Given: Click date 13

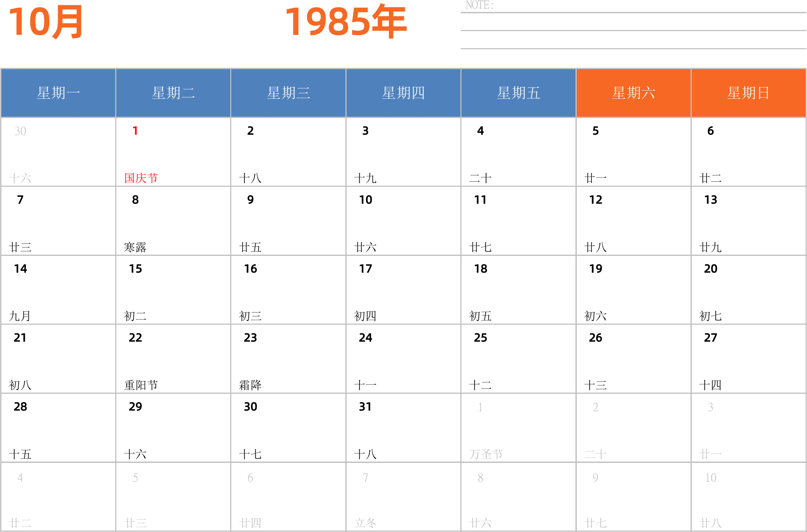Looking at the screenshot, I should 711,200.
